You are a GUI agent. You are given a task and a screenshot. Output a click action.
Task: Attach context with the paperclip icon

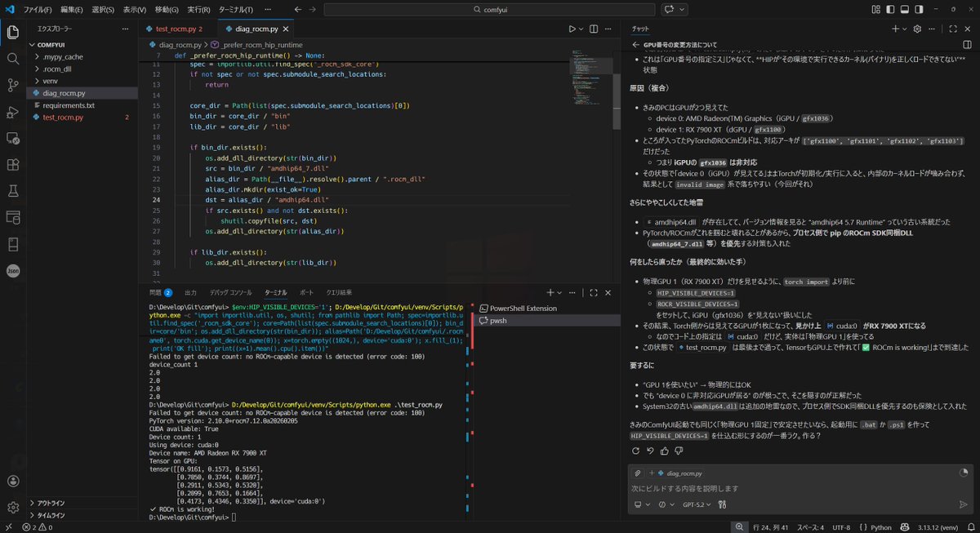point(639,473)
